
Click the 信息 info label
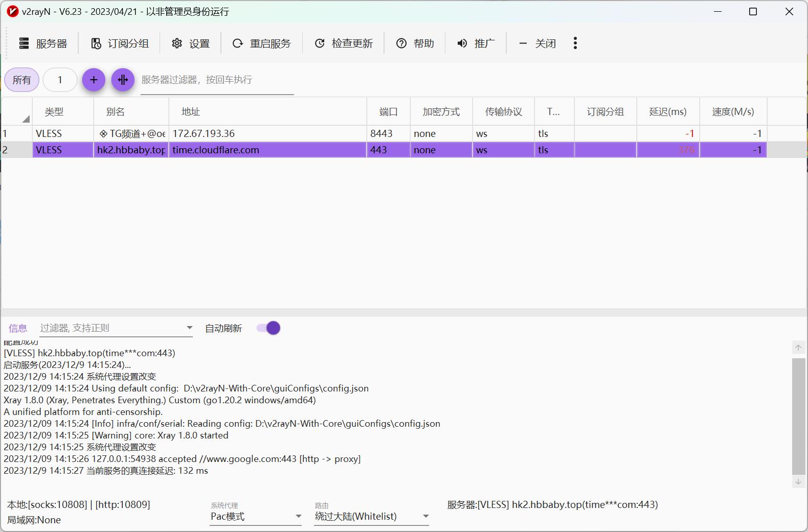18,328
